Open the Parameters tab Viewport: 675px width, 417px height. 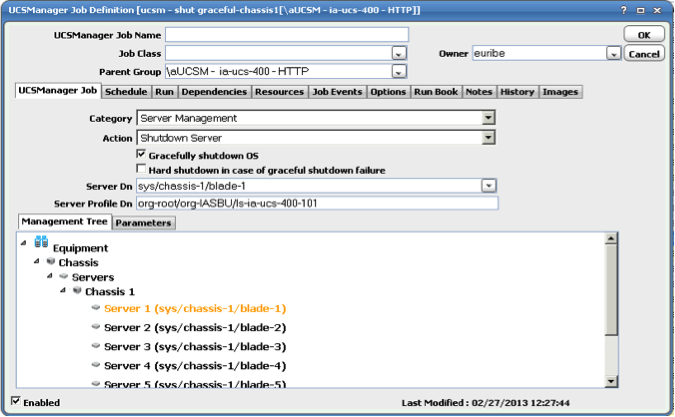coord(143,222)
